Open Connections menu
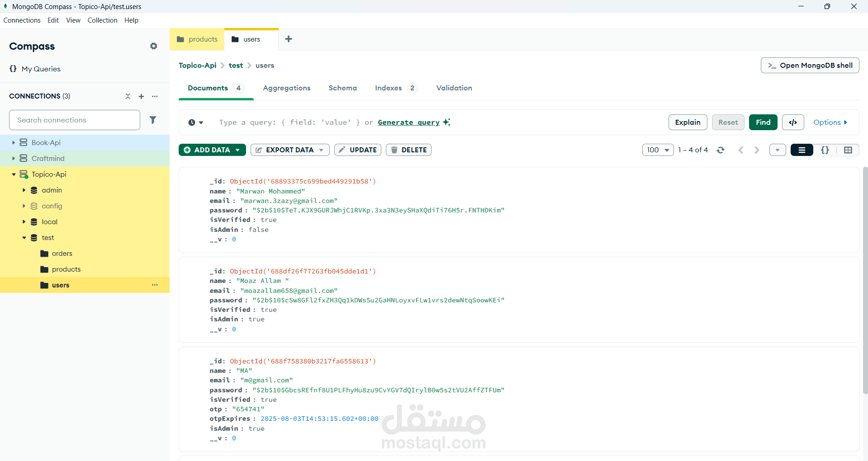 point(22,20)
